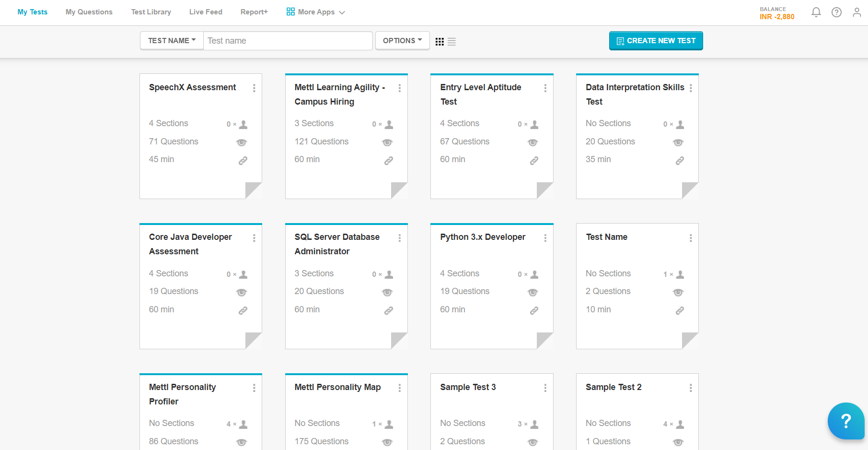Open Python 3.x Developer test title
Viewport: 868px width, 450px height.
tap(483, 237)
